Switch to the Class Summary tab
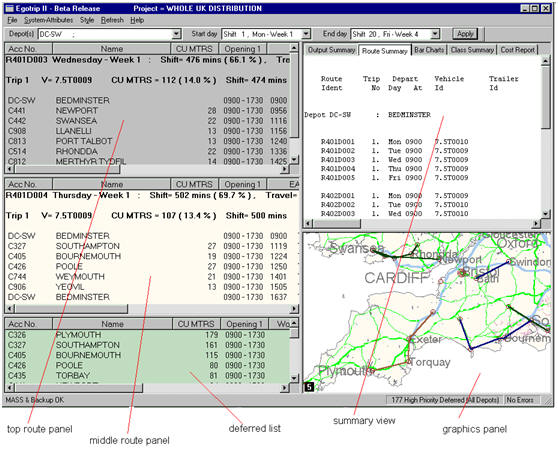The image size is (558, 450). [472, 50]
